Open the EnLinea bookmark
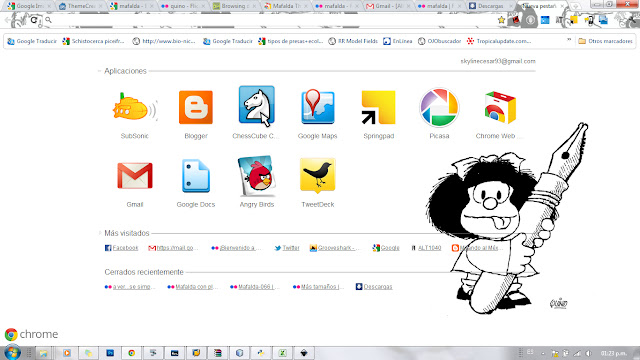The height and width of the screenshot is (360, 640). 398,41
